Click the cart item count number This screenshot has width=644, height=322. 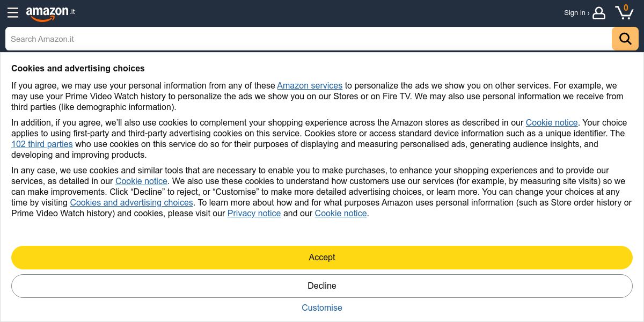pos(626,8)
